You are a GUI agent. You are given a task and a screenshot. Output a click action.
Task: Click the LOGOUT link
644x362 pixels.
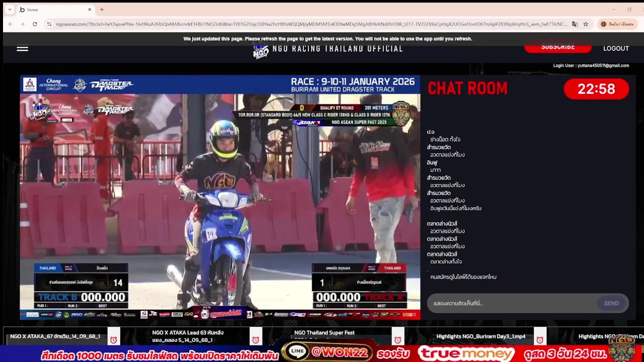(616, 49)
